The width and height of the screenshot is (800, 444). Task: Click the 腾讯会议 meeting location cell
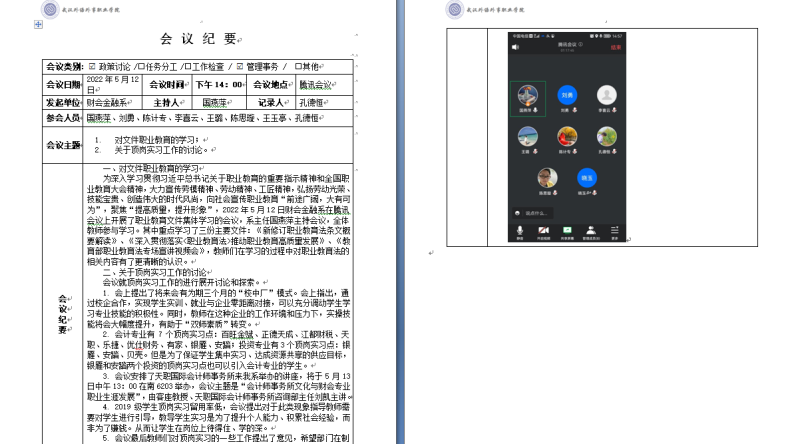coord(318,85)
